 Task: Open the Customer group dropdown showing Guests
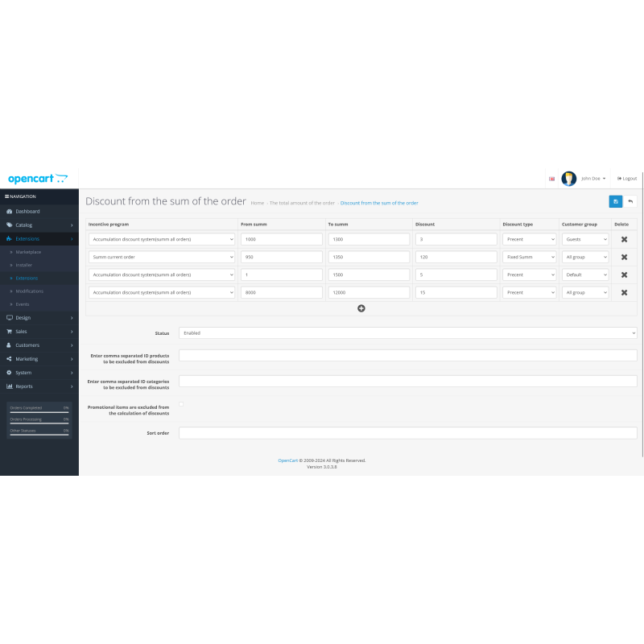tap(584, 238)
